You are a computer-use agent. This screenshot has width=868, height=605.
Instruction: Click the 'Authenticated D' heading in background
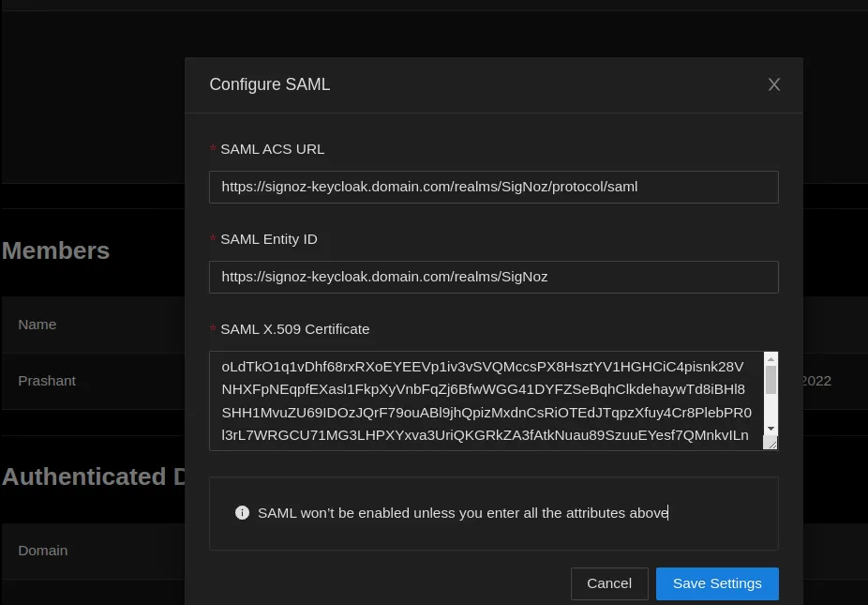94,477
